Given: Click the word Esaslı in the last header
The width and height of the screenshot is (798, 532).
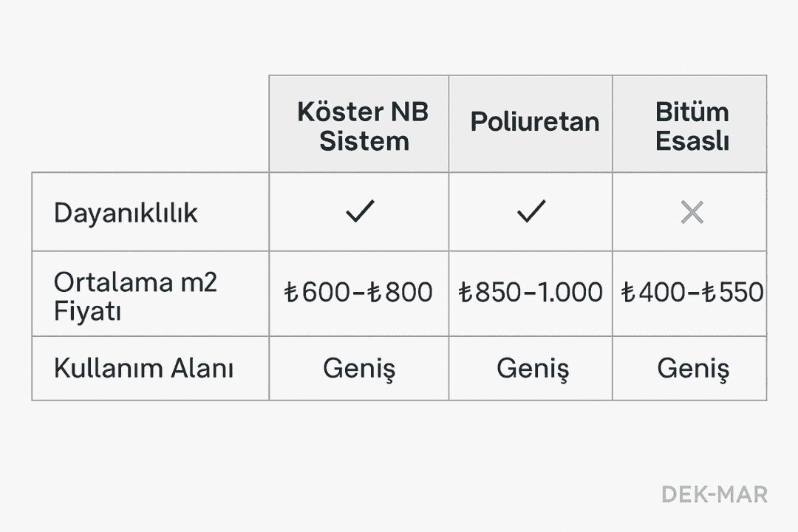Looking at the screenshot, I should [692, 140].
